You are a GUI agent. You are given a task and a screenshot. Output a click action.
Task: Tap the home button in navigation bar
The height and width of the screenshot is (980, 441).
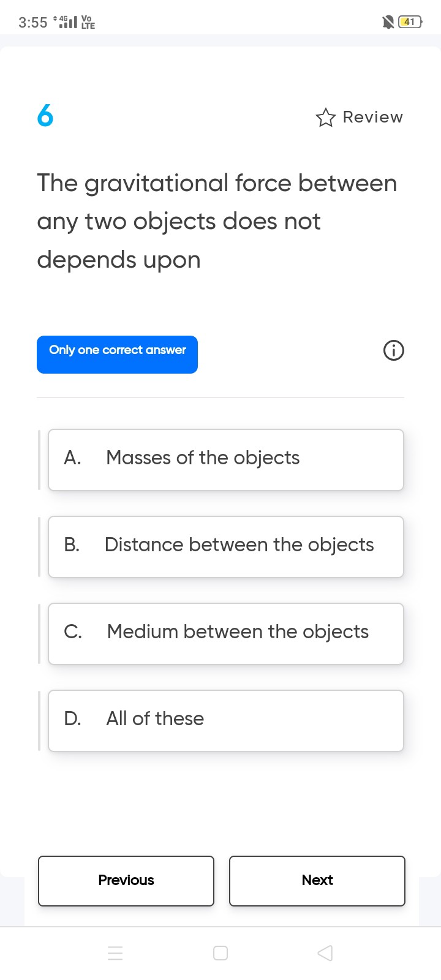(x=221, y=953)
